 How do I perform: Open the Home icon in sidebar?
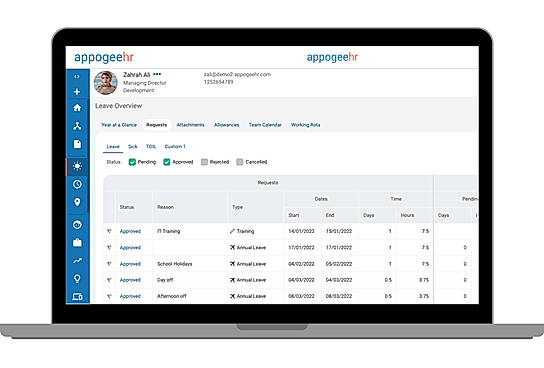coord(77,108)
